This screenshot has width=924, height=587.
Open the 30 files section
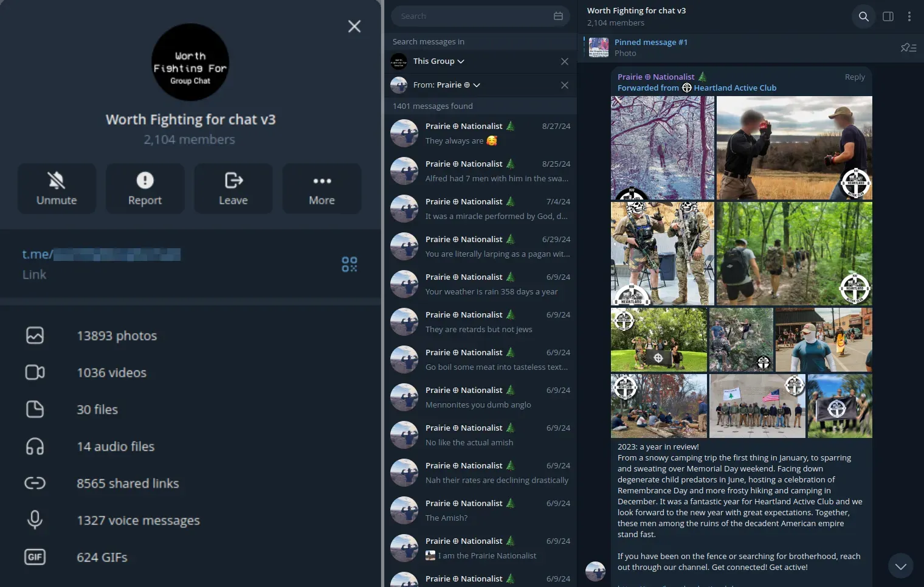point(97,409)
